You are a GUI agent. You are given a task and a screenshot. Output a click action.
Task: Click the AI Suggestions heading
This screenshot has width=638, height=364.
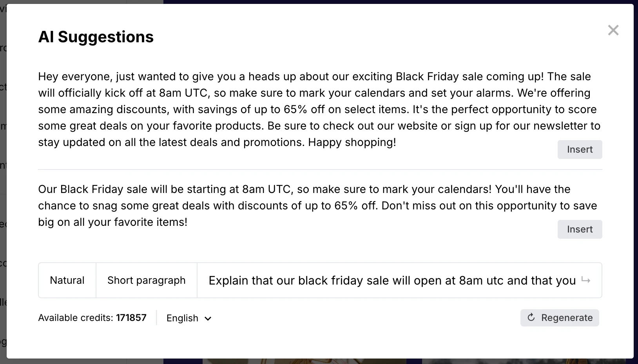[96, 37]
